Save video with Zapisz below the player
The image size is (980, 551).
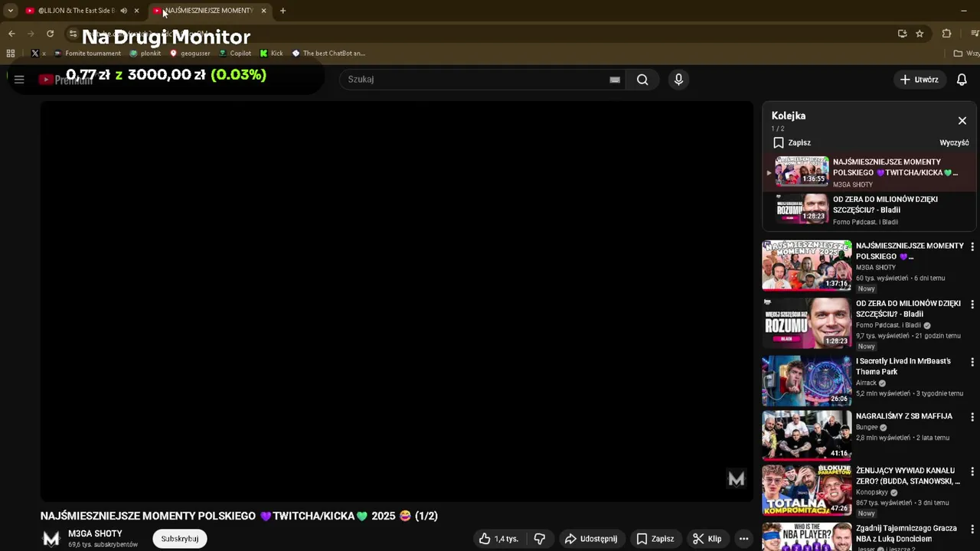coord(655,539)
